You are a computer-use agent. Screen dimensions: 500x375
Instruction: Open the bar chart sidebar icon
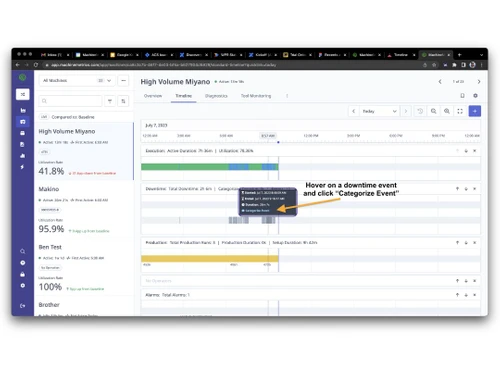tap(23, 110)
